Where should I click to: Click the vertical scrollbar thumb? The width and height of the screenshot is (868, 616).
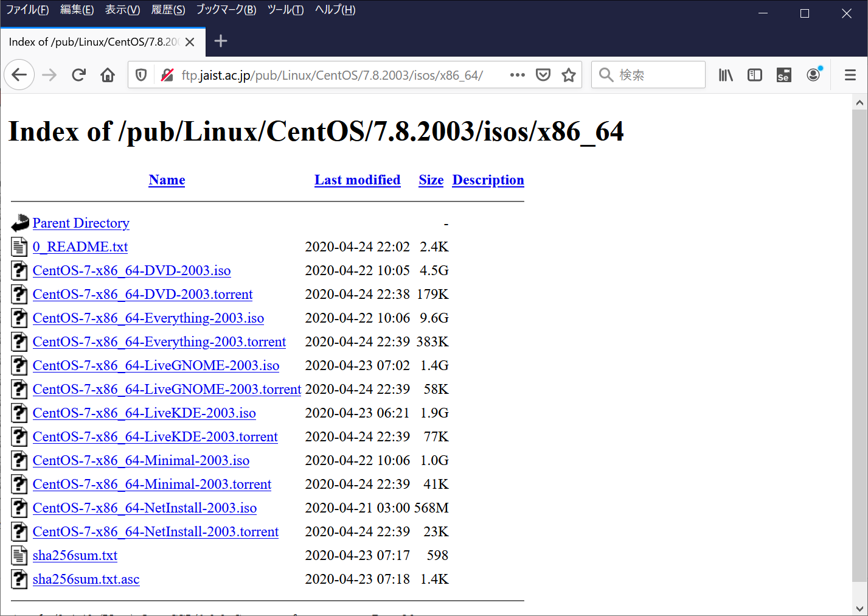[859, 346]
